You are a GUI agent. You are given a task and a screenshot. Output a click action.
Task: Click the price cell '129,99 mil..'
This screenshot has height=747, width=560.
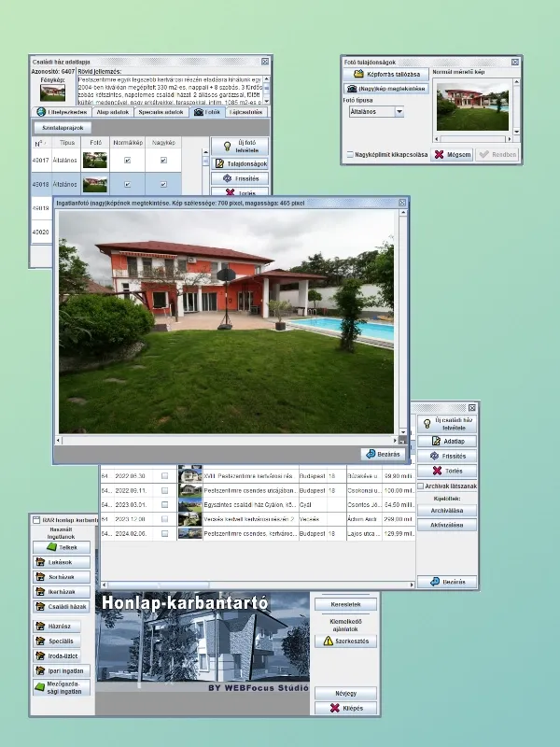(399, 533)
